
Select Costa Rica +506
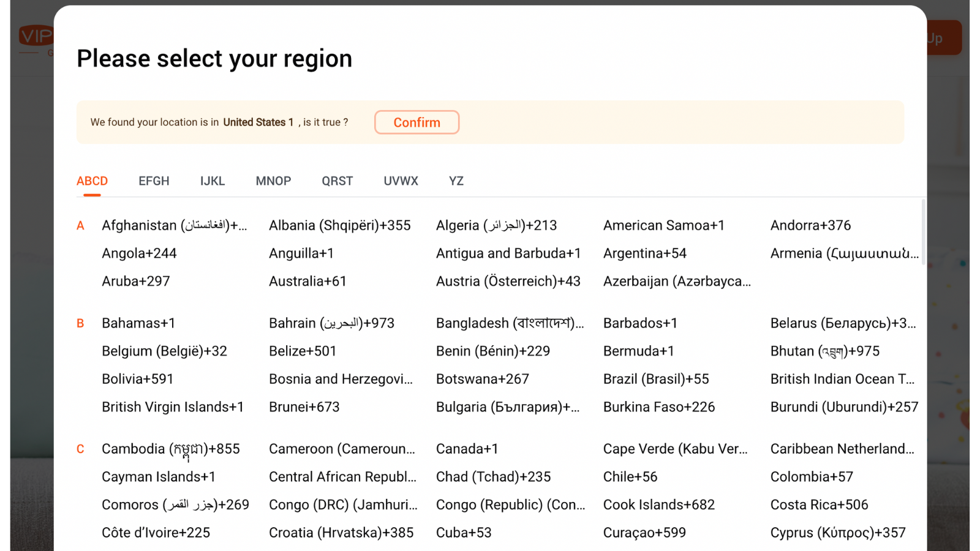(x=820, y=506)
